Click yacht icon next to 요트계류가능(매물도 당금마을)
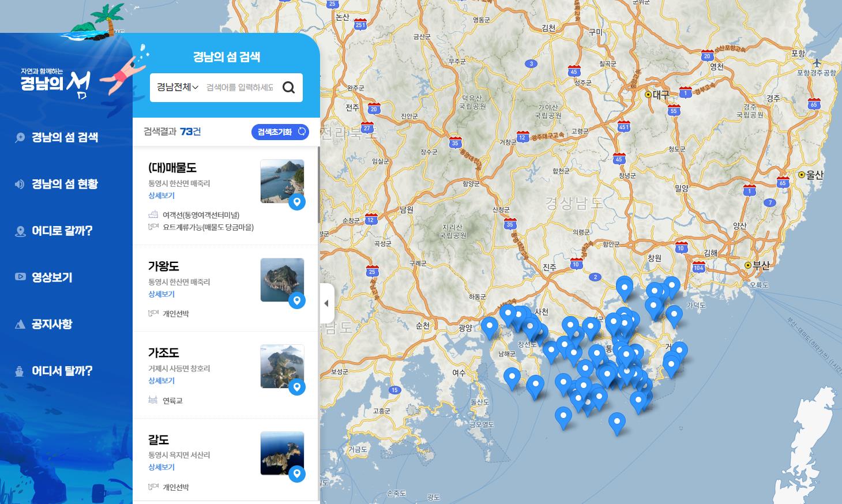842x504 pixels. pos(153,227)
